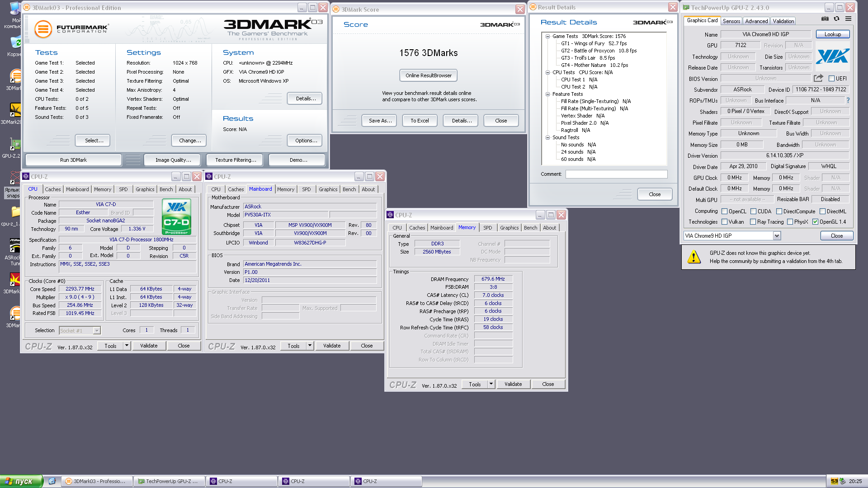Select the GT4 - Mother Nature row
Screen dimensions: 868x488
[x=594, y=65]
